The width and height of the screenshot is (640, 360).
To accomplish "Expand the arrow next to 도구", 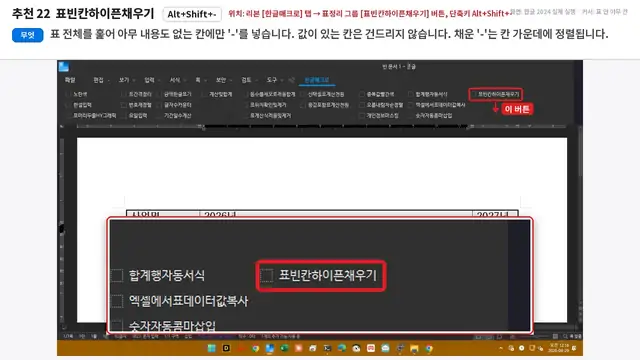I will (281, 80).
